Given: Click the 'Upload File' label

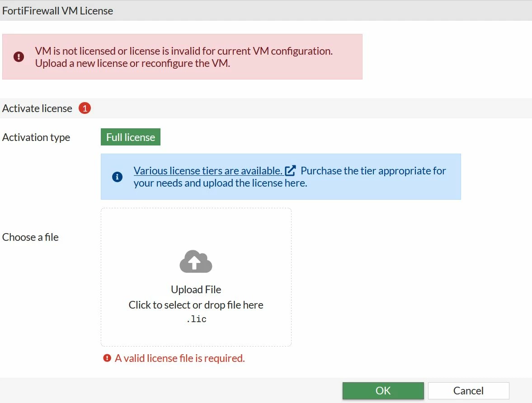Looking at the screenshot, I should pyautogui.click(x=196, y=289).
